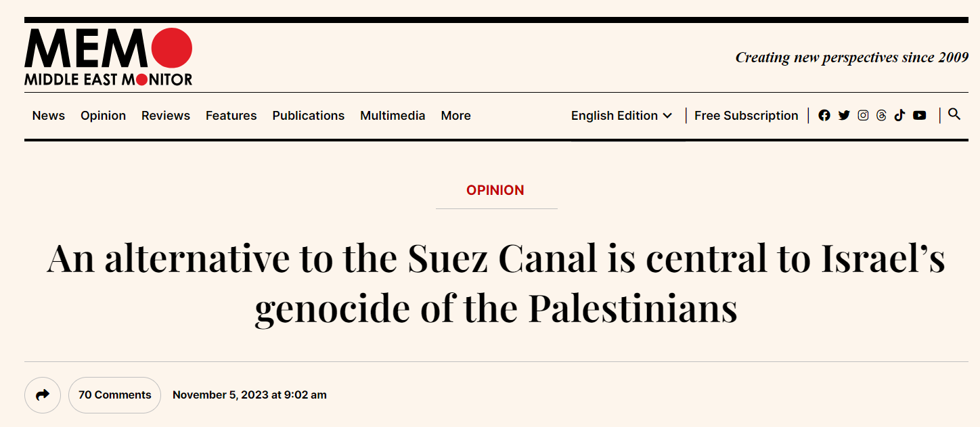The image size is (980, 427).
Task: Click the Free Subscription link
Action: pos(747,116)
